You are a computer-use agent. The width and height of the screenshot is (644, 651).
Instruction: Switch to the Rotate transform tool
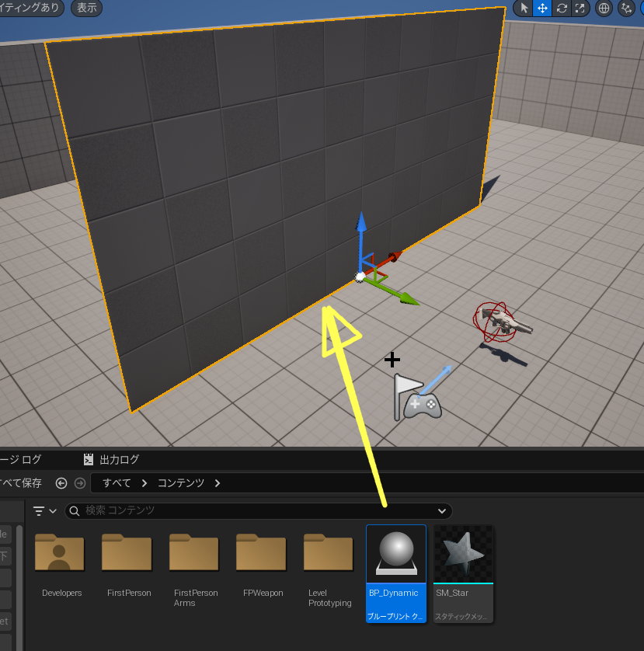coord(561,8)
